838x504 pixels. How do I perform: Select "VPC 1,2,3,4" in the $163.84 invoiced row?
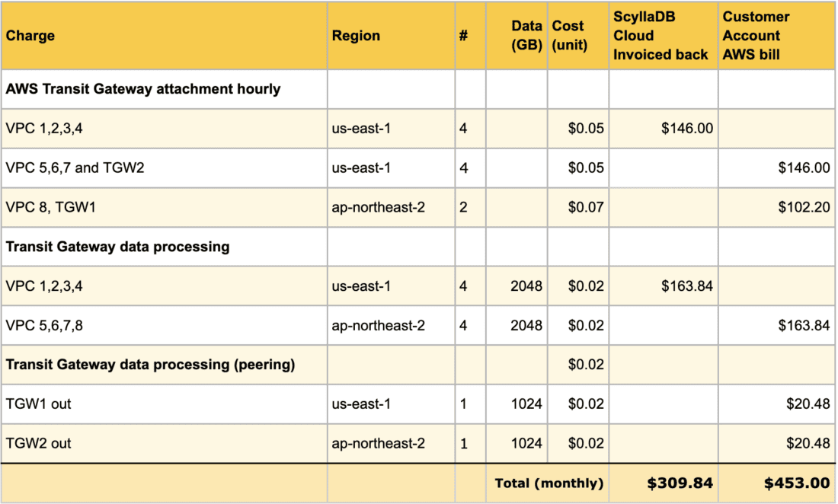click(164, 286)
